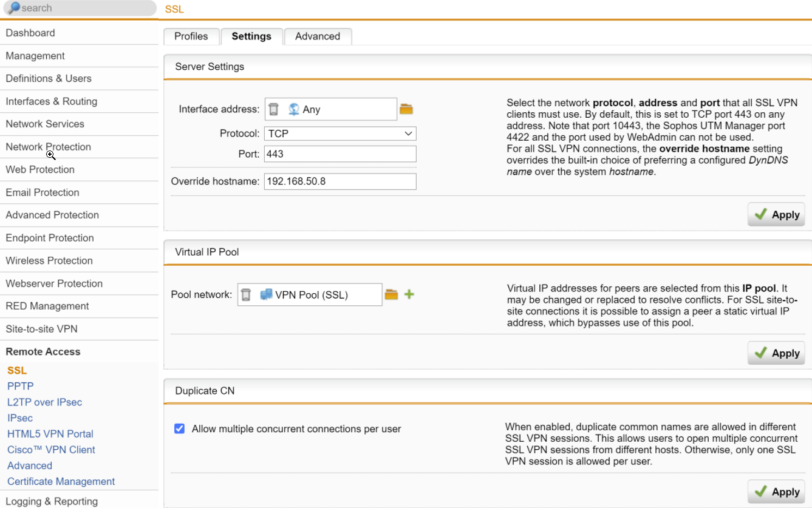This screenshot has height=508, width=812.
Task: Open HTML5 VPN Portal page
Action: point(50,434)
